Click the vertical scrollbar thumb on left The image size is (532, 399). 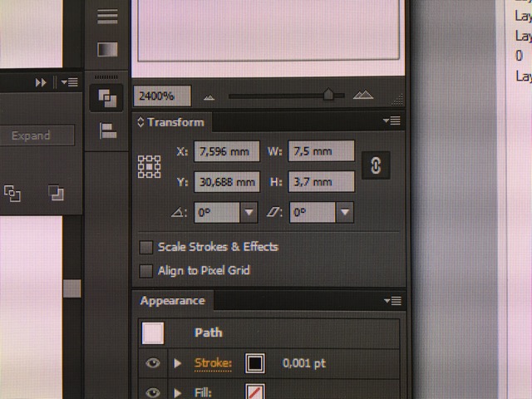[72, 288]
